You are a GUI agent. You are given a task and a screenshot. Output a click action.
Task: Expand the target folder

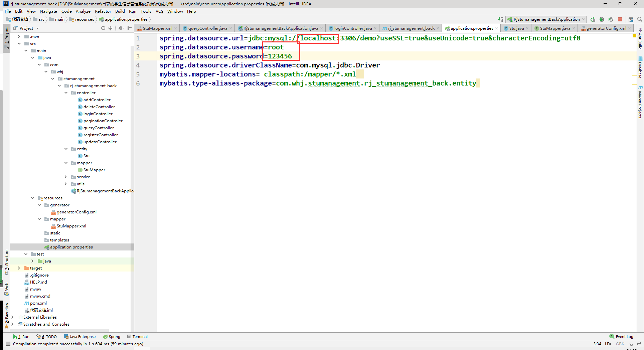19,268
